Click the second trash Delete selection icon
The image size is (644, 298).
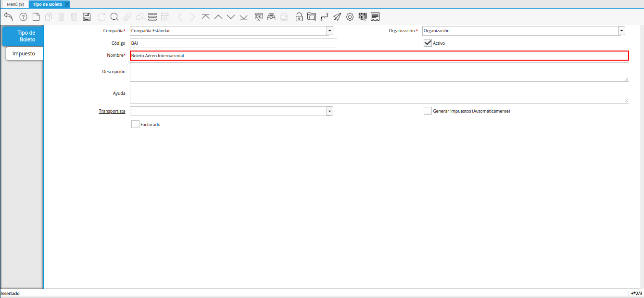(x=74, y=17)
